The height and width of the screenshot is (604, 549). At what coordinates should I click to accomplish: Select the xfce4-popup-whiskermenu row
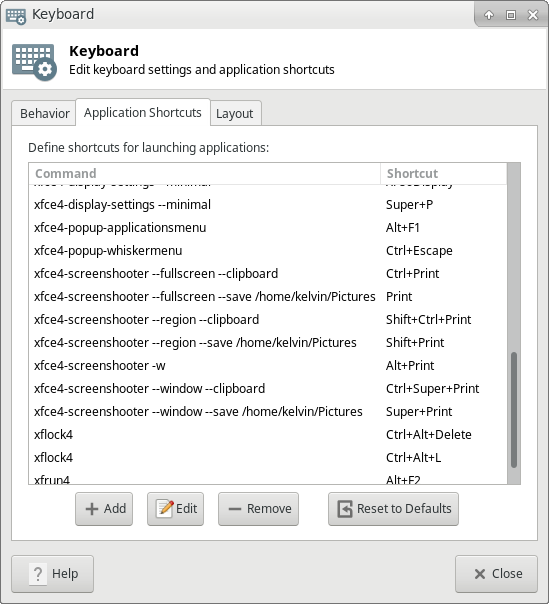[268, 251]
